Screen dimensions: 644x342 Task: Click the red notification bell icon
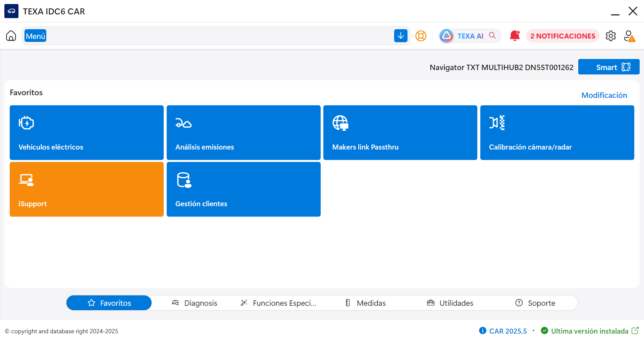pos(515,36)
